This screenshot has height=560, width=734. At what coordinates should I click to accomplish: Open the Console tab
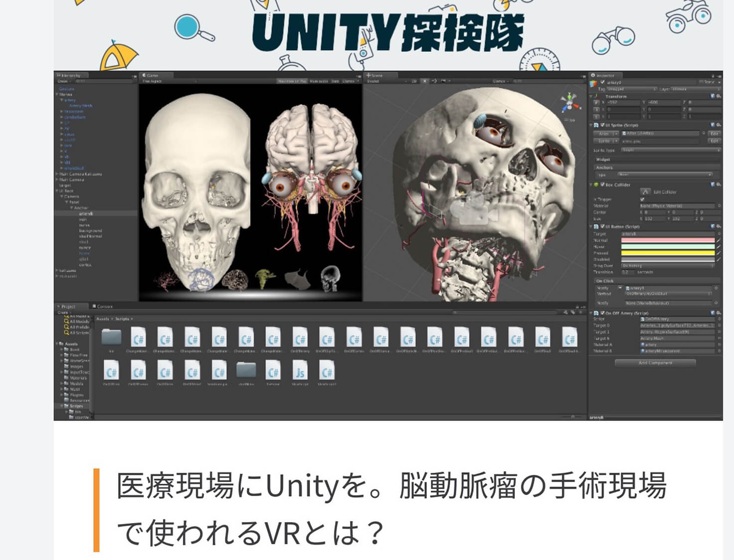(x=103, y=306)
